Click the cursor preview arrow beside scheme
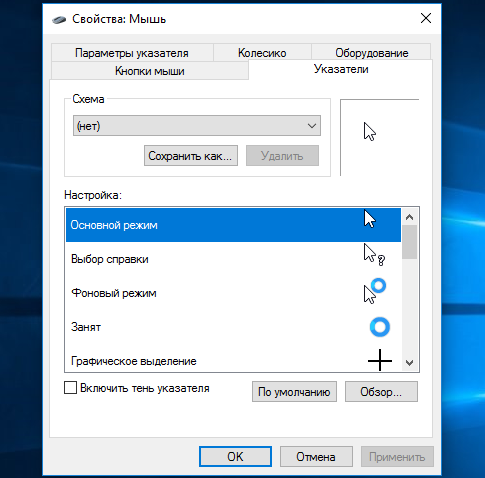 click(x=370, y=132)
